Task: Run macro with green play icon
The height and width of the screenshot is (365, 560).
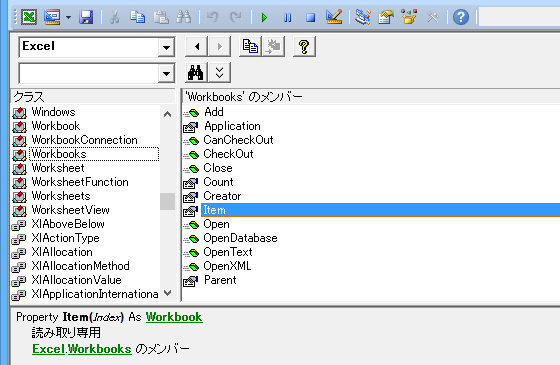Action: click(x=264, y=17)
